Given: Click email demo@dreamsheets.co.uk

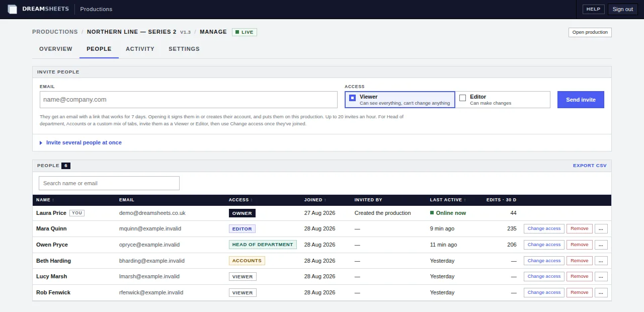Looking at the screenshot, I should click(x=152, y=213).
